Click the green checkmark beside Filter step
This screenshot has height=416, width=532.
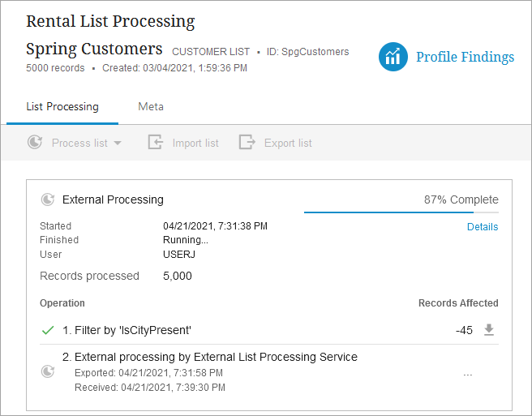(x=48, y=331)
